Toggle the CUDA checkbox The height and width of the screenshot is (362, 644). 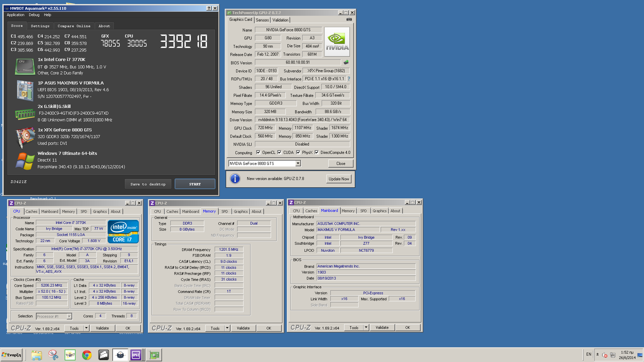coord(279,153)
